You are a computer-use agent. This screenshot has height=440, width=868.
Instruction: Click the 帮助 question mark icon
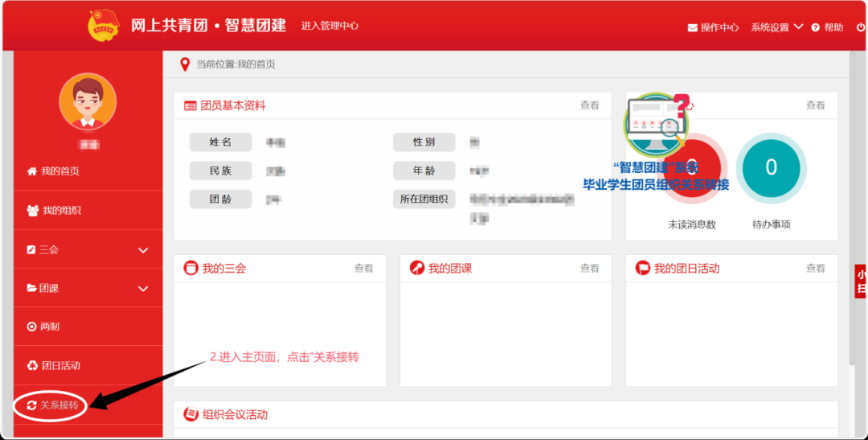coord(816,27)
